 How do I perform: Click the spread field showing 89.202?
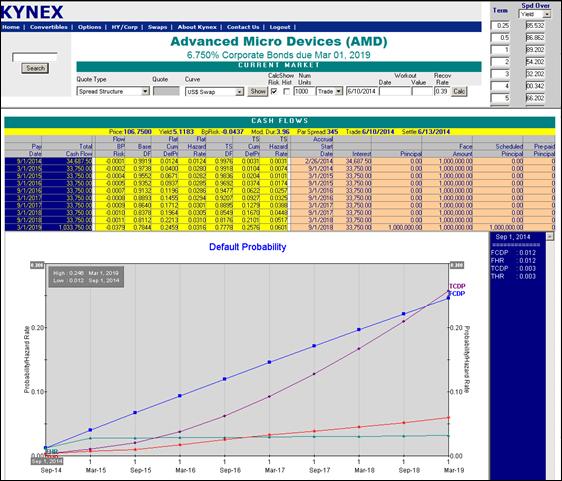[535, 50]
